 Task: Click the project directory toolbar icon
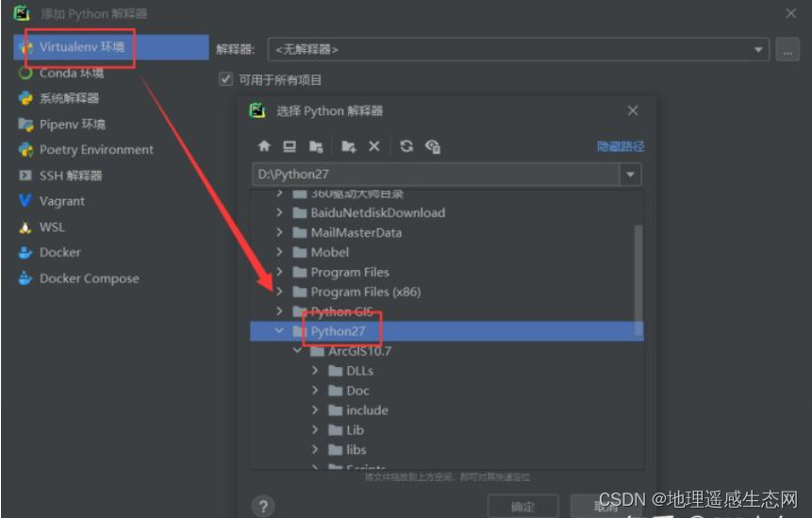[316, 146]
